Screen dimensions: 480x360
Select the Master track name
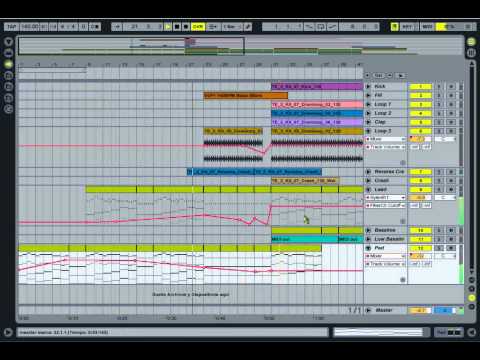click(384, 310)
